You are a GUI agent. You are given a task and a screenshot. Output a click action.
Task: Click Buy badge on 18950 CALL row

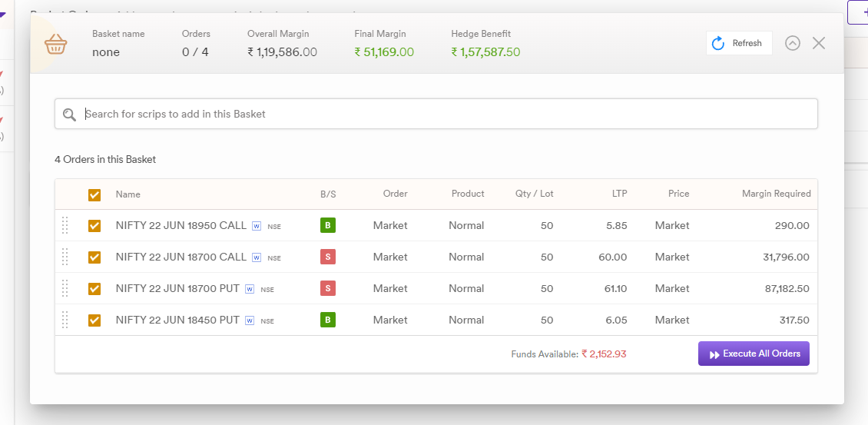click(328, 225)
